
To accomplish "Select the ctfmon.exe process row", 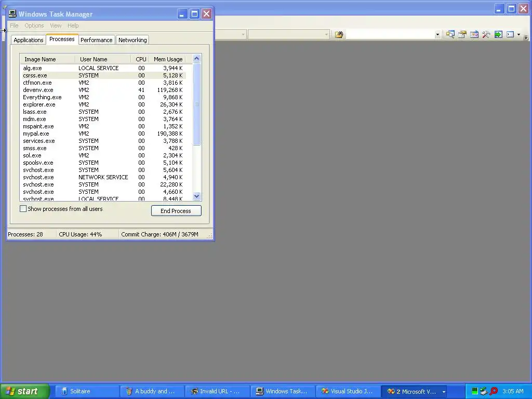I will tap(103, 83).
